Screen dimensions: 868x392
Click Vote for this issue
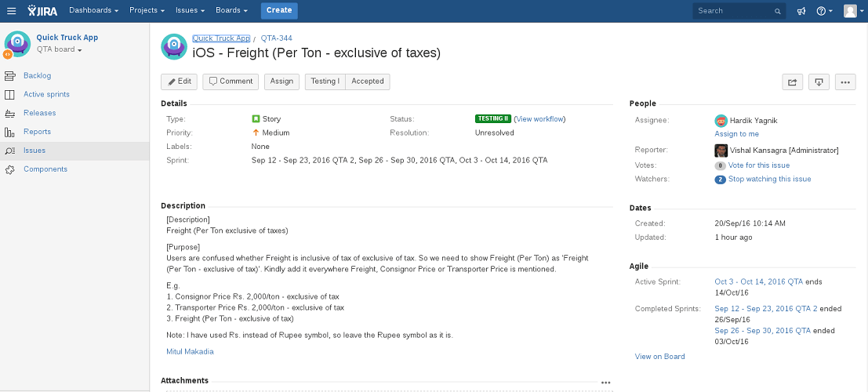759,165
